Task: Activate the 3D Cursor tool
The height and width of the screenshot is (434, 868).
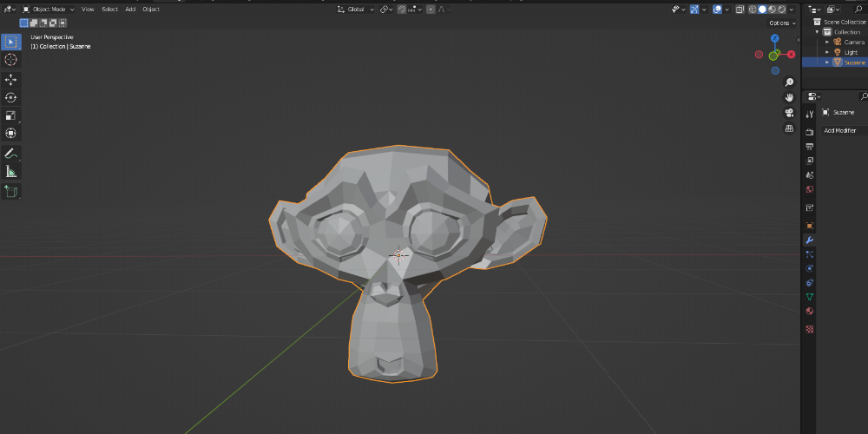Action: [11, 60]
